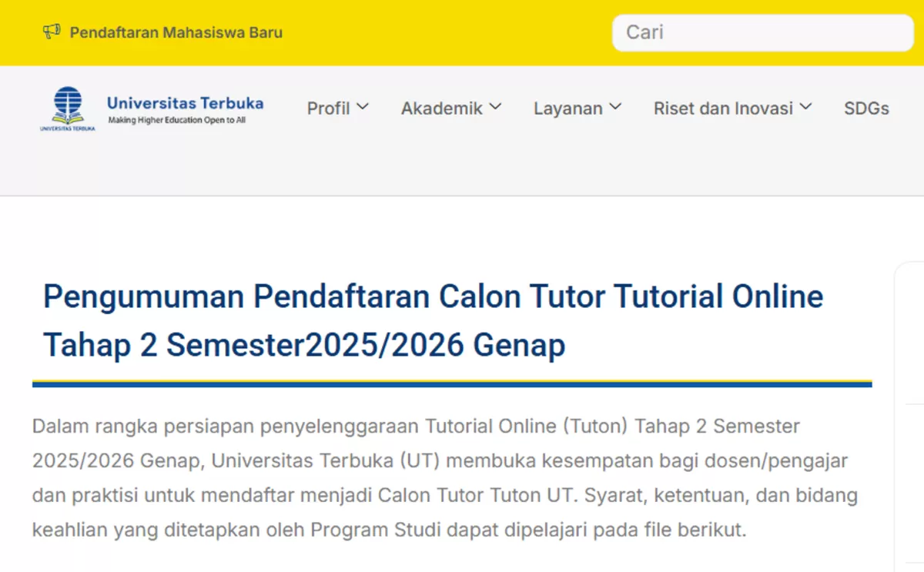Open the Riset dan Inovasi menu

tap(723, 109)
